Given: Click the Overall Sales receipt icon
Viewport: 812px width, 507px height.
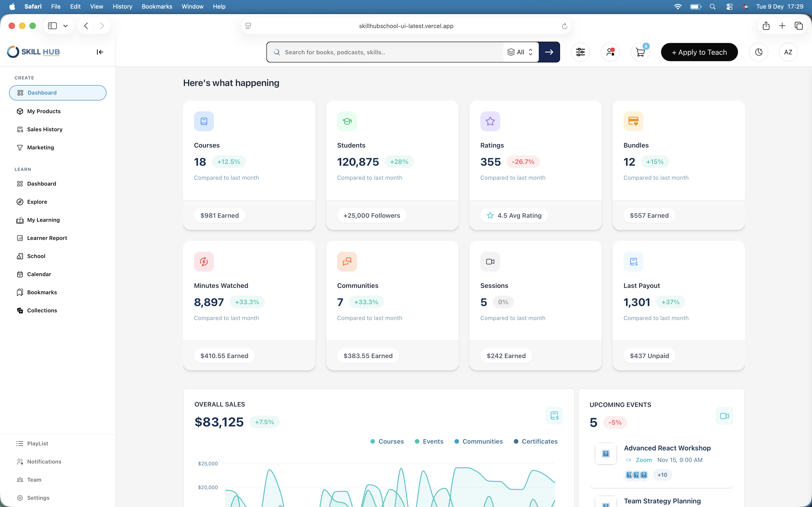Looking at the screenshot, I should point(554,416).
